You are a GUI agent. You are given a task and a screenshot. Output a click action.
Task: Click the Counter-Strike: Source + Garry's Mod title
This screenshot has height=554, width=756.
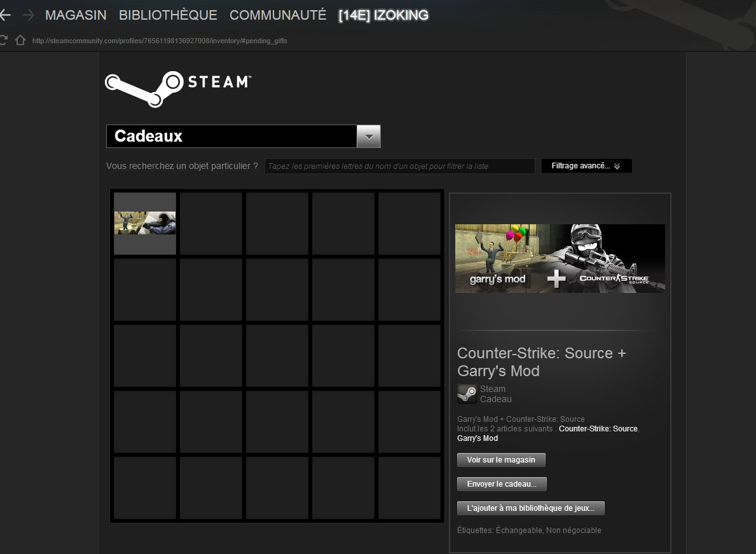[542, 362]
